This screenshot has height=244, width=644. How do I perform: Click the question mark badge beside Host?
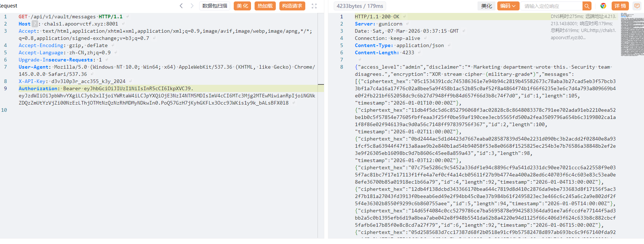pyautogui.click(x=35, y=24)
